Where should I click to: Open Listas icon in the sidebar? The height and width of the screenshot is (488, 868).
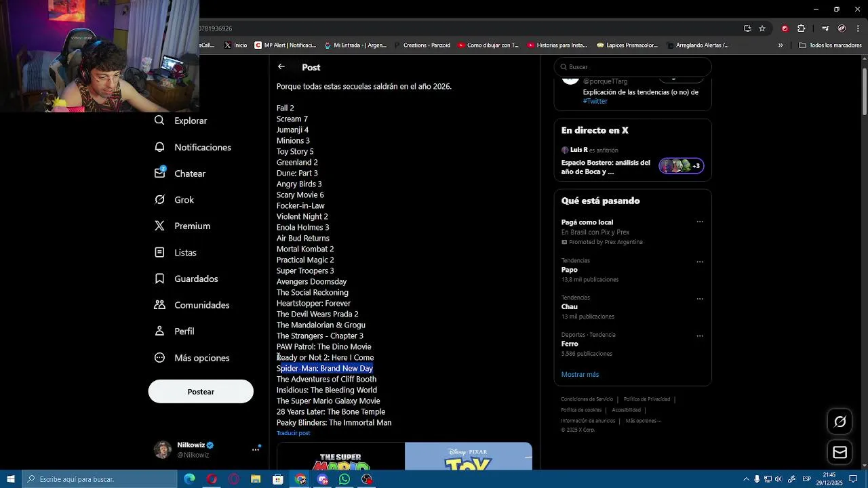coord(159,252)
